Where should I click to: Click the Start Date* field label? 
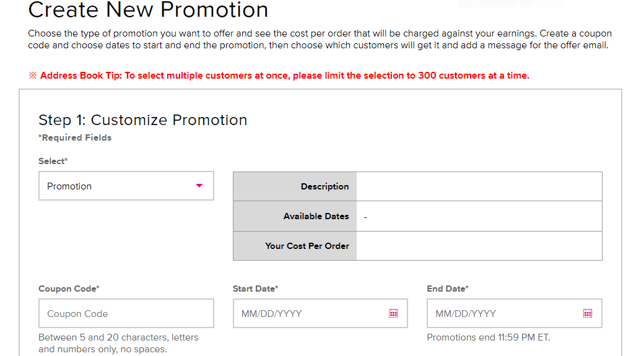point(256,289)
